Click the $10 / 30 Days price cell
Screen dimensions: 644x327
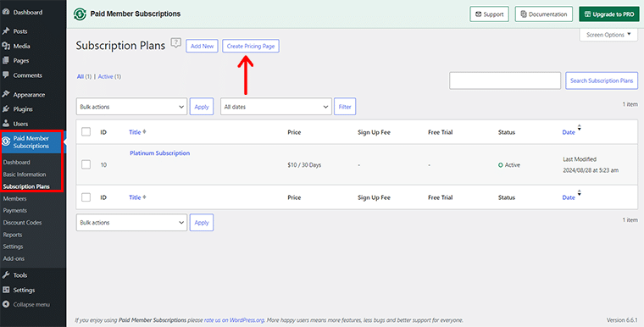tap(304, 164)
